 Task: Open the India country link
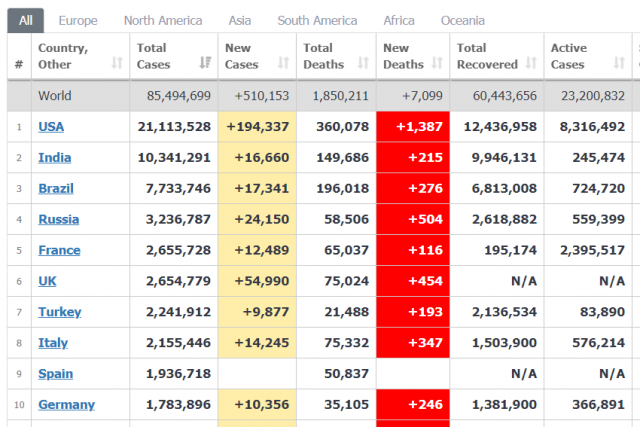pos(55,158)
